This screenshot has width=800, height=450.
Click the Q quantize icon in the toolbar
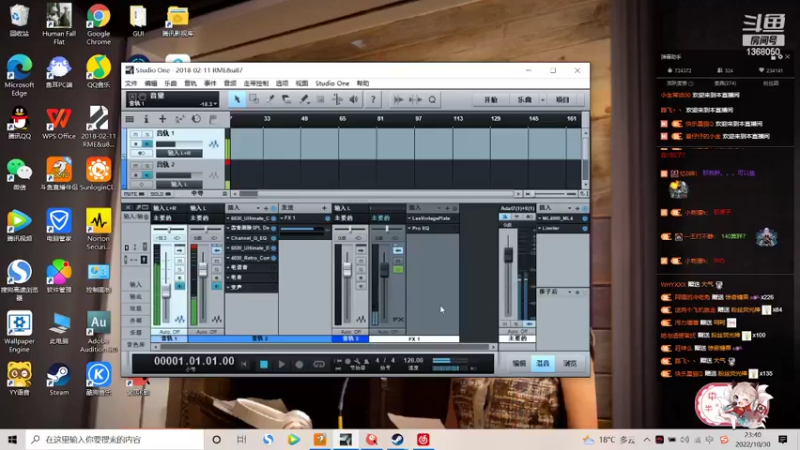pyautogui.click(x=432, y=99)
